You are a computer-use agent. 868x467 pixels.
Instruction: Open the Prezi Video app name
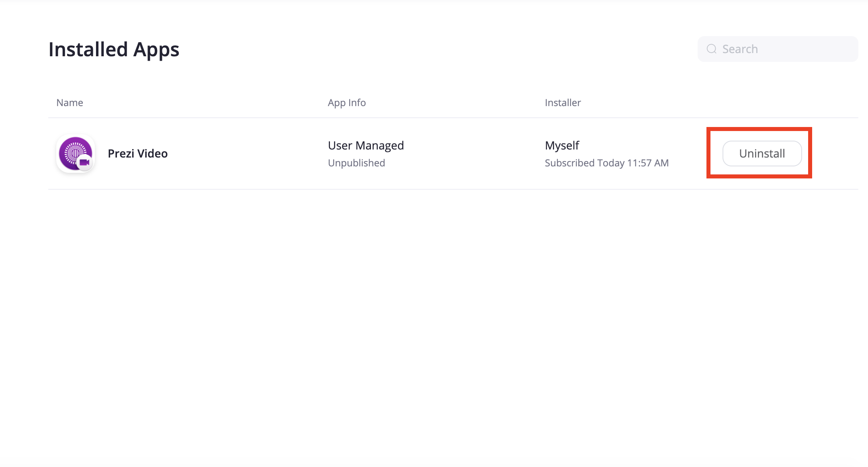(x=137, y=154)
